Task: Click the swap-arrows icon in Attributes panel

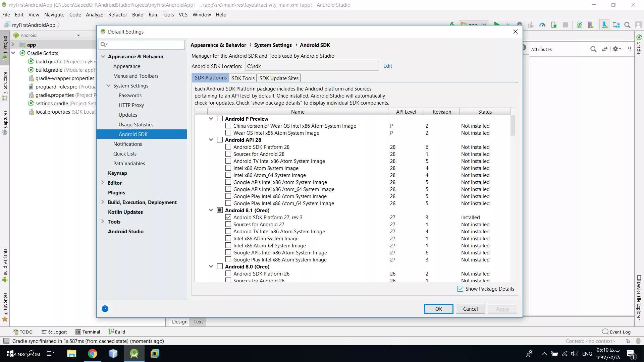Action: point(605,49)
